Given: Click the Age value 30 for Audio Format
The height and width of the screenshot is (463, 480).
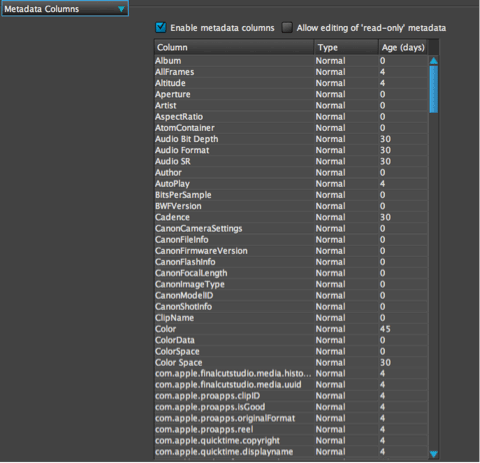Looking at the screenshot, I should click(x=385, y=150).
